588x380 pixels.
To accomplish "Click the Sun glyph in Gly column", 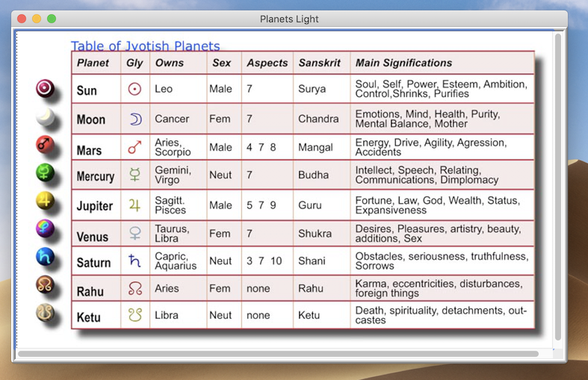I will click(x=134, y=89).
